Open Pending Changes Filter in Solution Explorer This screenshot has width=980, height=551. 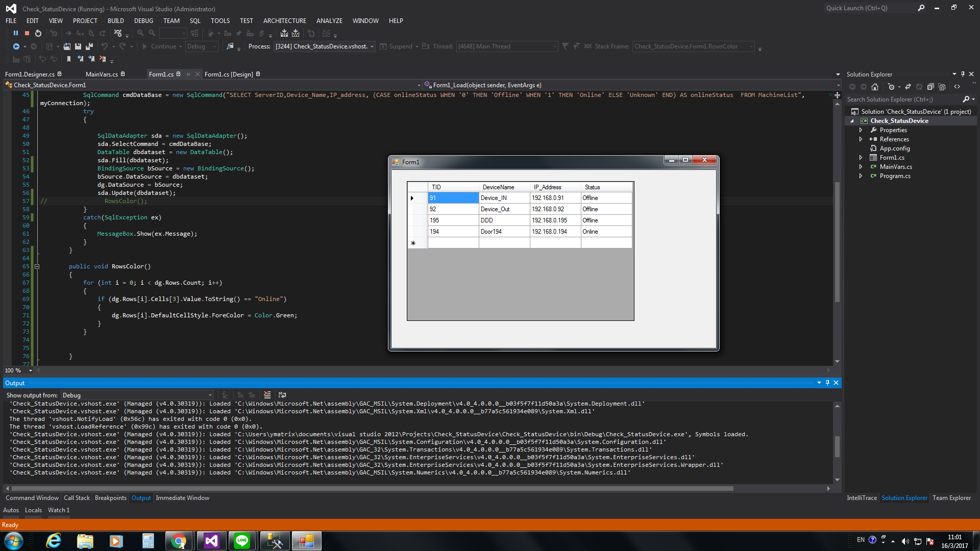891,87
